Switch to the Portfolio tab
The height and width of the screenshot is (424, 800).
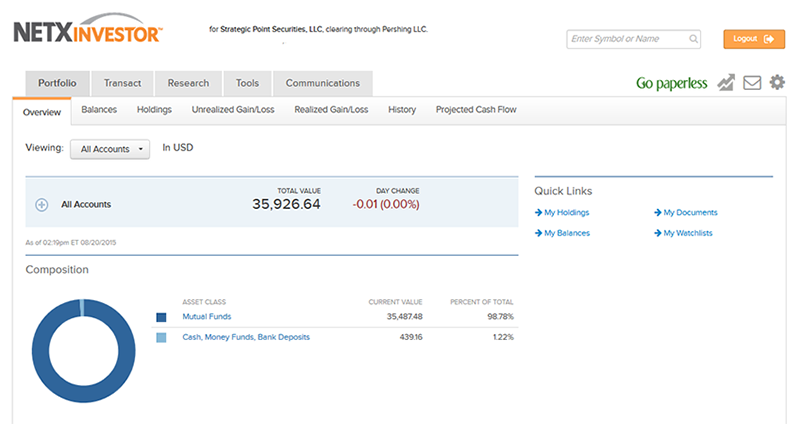(x=57, y=83)
